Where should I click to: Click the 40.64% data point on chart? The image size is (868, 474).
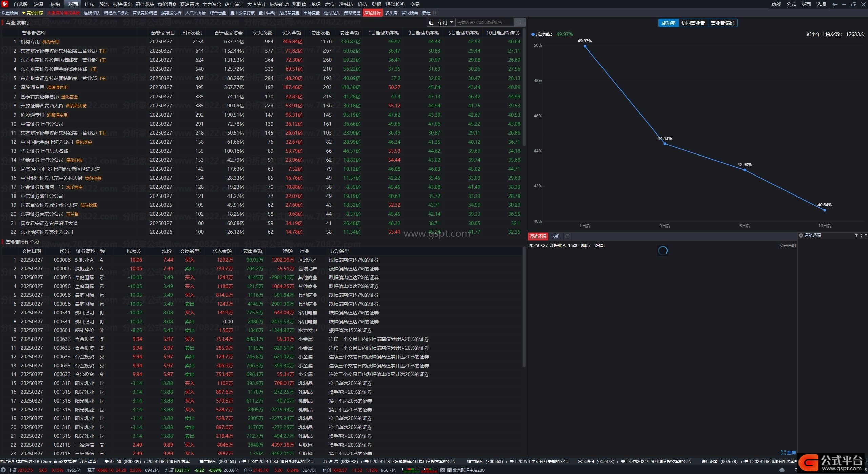click(x=825, y=210)
